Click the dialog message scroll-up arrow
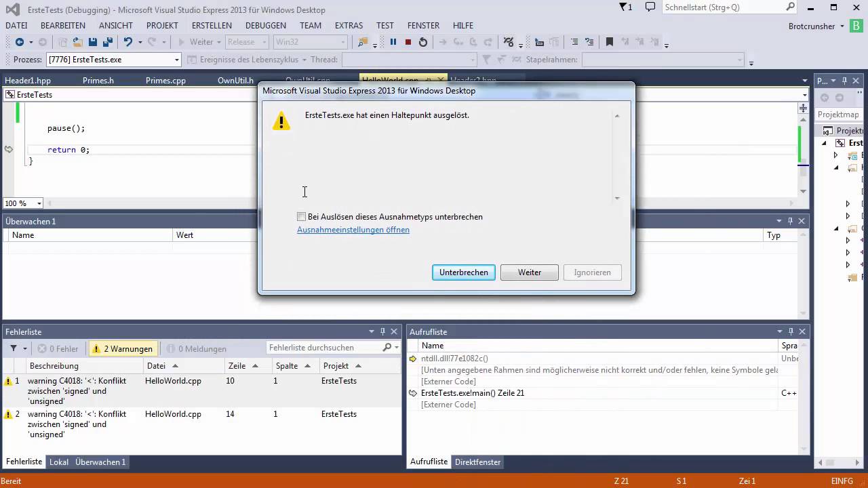 pos(617,116)
